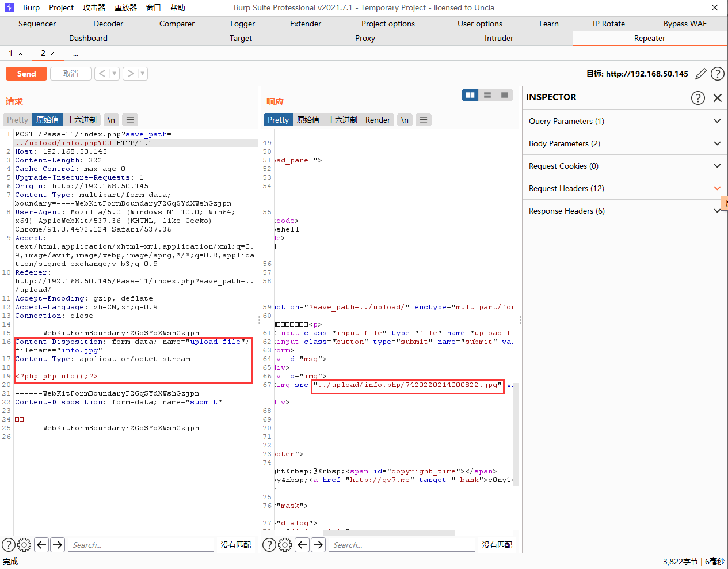
Task: Expand Query Parameters (1) section
Action: pos(624,121)
